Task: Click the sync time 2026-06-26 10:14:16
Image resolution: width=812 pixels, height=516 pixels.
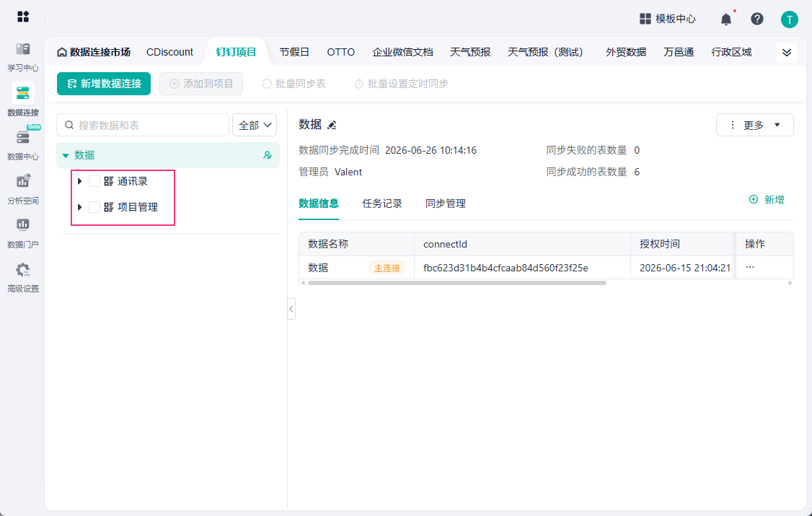Action: 431,150
